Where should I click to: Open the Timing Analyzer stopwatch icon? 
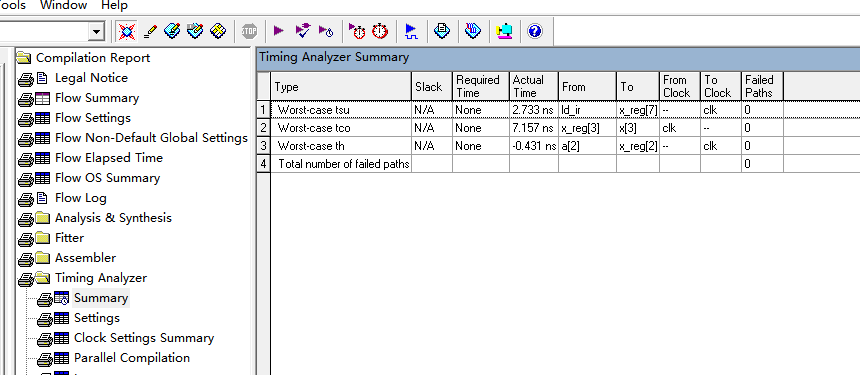(x=380, y=31)
